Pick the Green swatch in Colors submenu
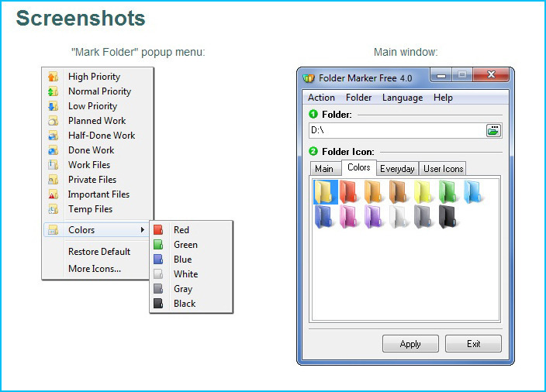The width and height of the screenshot is (546, 392). pyautogui.click(x=158, y=245)
